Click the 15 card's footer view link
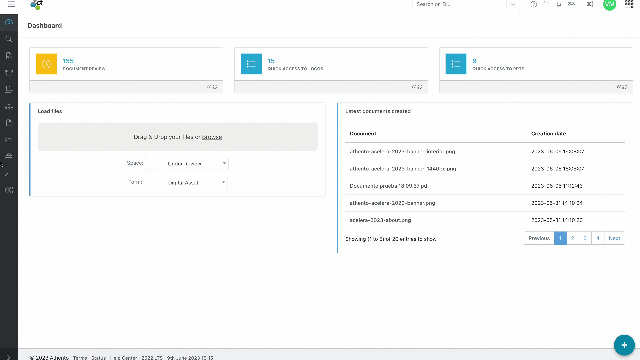The image size is (640, 360). click(x=417, y=87)
